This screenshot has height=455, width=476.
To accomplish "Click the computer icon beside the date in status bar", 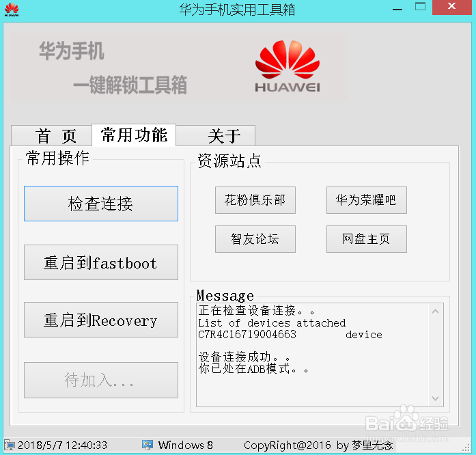I will click(9, 445).
